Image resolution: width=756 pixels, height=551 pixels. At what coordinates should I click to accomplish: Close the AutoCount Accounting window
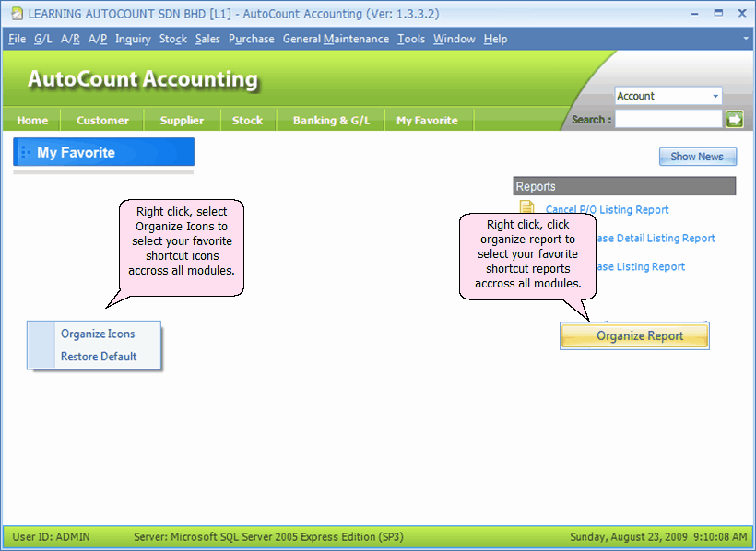(x=742, y=14)
